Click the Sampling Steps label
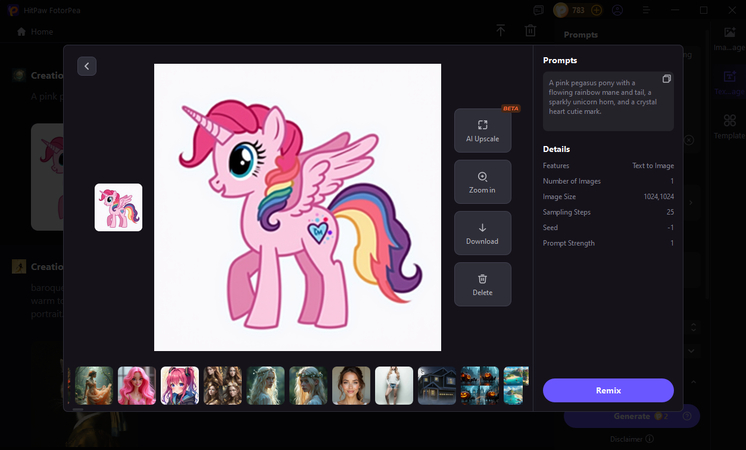This screenshot has height=450, width=746. (567, 212)
